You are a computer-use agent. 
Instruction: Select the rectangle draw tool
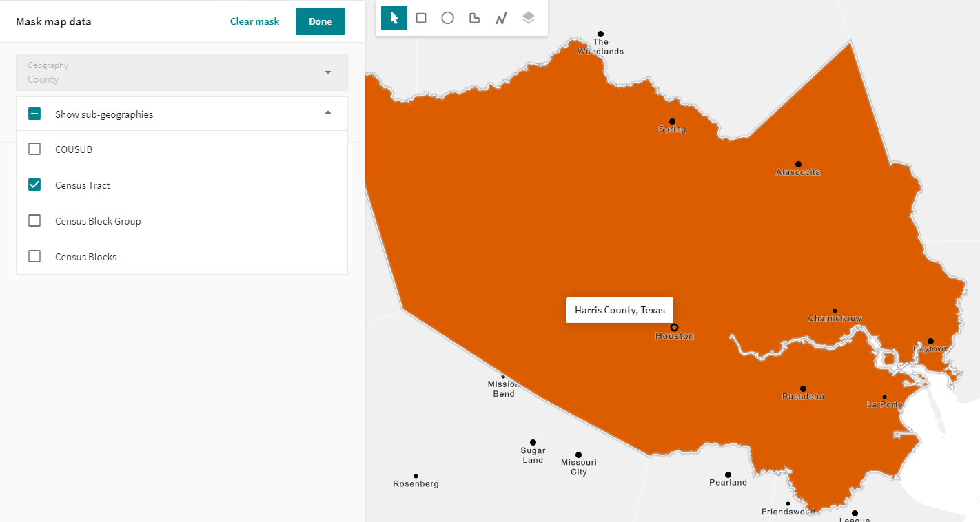point(421,18)
